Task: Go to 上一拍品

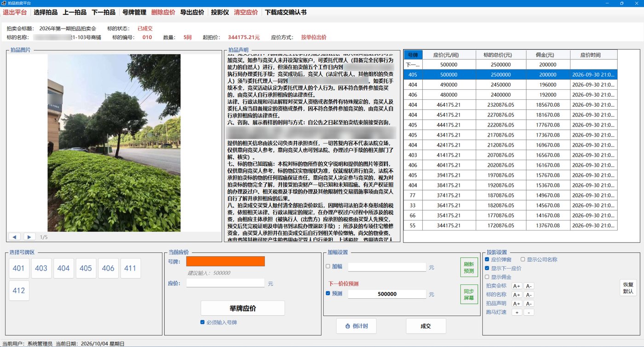Action: [x=75, y=12]
